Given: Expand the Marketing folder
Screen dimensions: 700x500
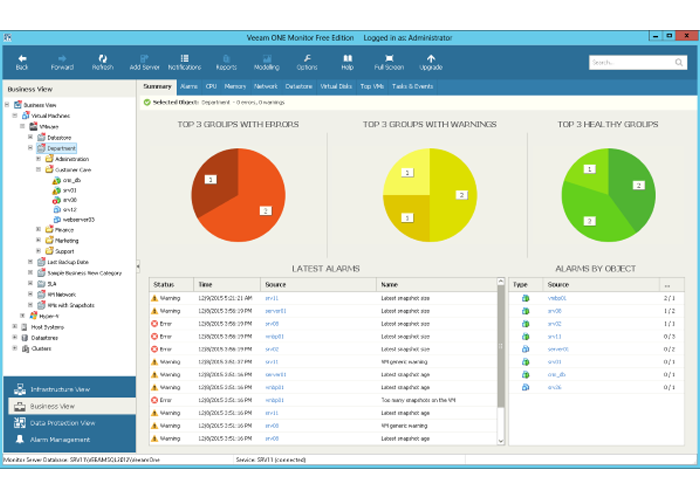Looking at the screenshot, I should pos(38,240).
